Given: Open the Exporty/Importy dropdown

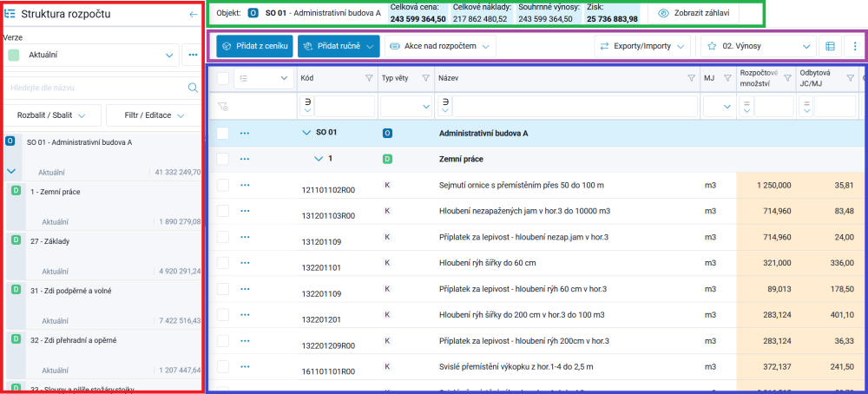Looking at the screenshot, I should (642, 47).
